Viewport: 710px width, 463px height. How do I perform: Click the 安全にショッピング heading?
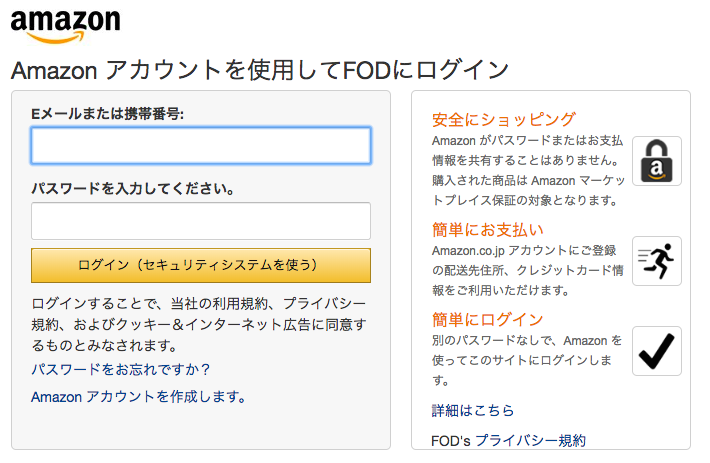tap(504, 119)
